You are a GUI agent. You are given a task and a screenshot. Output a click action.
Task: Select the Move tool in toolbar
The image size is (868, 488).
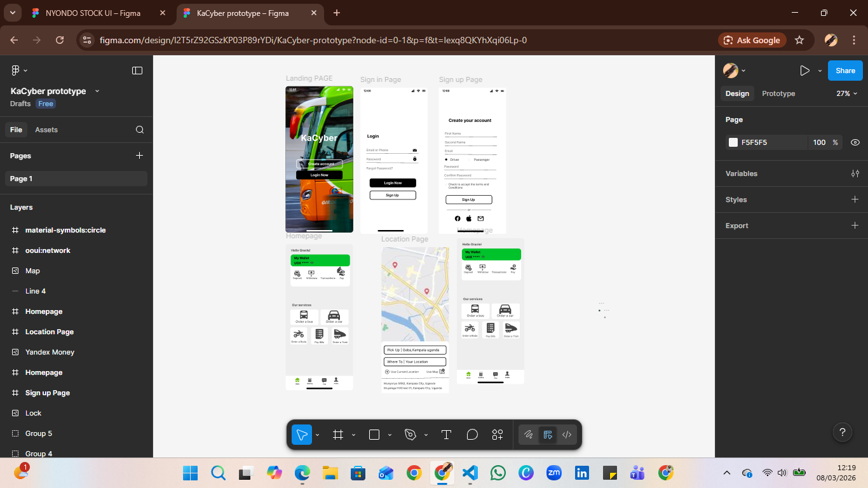[302, 435]
